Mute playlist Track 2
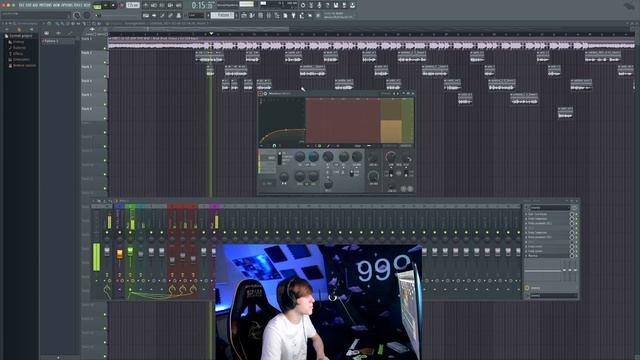Screen dimensions: 640x360 click(x=105, y=62)
